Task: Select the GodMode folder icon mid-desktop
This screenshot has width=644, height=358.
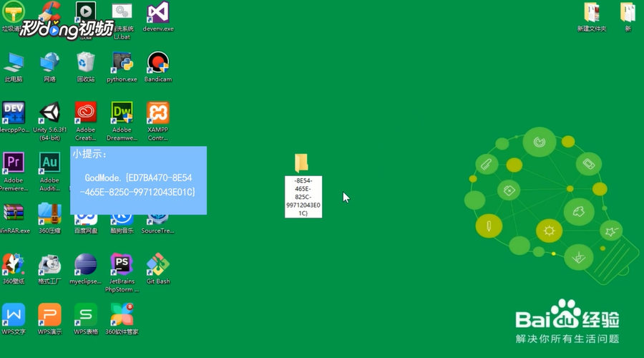Action: pyautogui.click(x=301, y=163)
